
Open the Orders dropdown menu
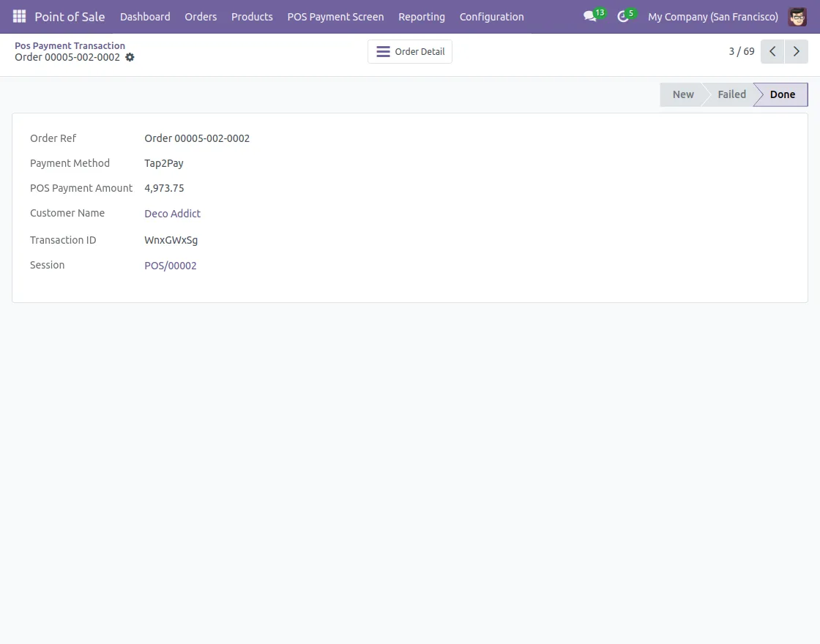tap(200, 16)
